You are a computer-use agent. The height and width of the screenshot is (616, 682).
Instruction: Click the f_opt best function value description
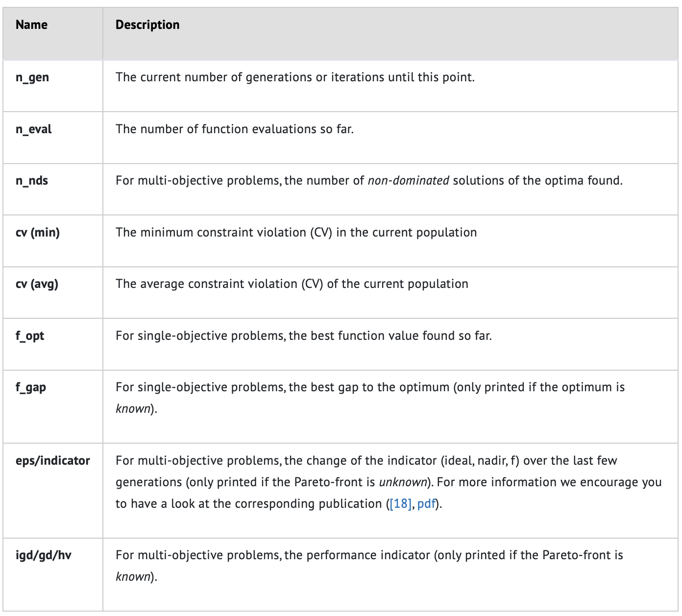tap(303, 336)
